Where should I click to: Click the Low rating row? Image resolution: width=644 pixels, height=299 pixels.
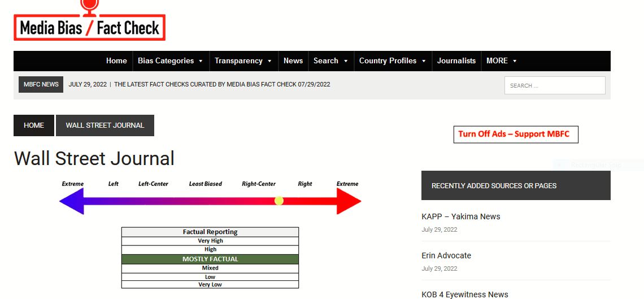210,277
